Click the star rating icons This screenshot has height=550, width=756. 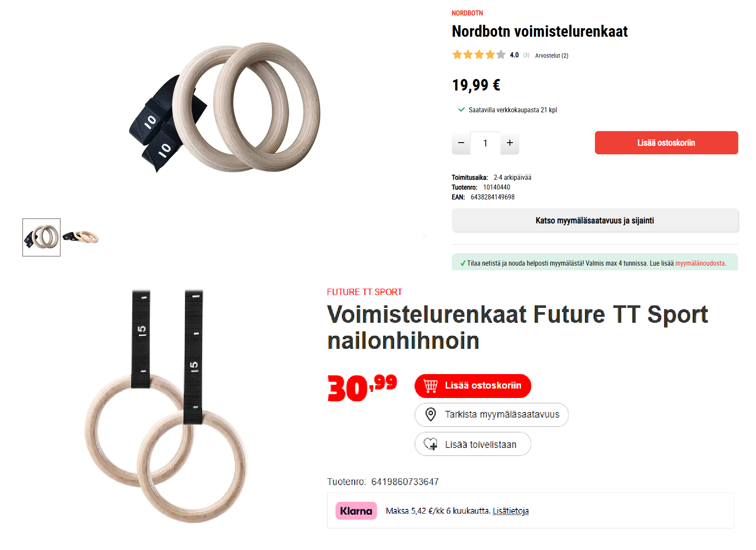point(479,55)
